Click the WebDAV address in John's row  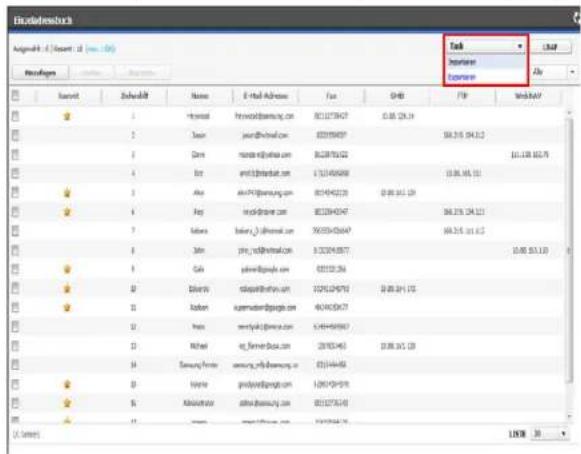pos(530,251)
